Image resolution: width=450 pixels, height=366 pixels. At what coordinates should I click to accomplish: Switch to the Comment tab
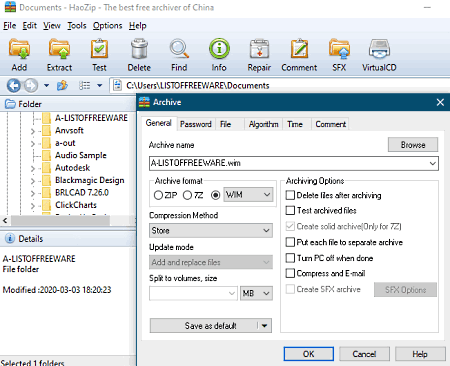coord(331,124)
